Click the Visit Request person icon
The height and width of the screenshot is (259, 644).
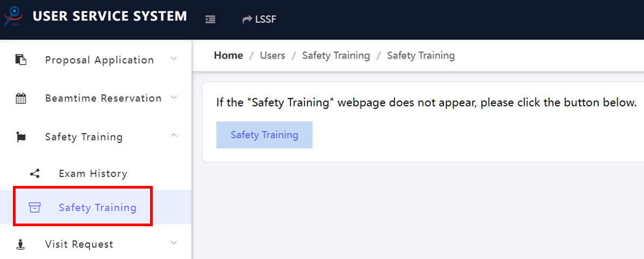point(21,244)
